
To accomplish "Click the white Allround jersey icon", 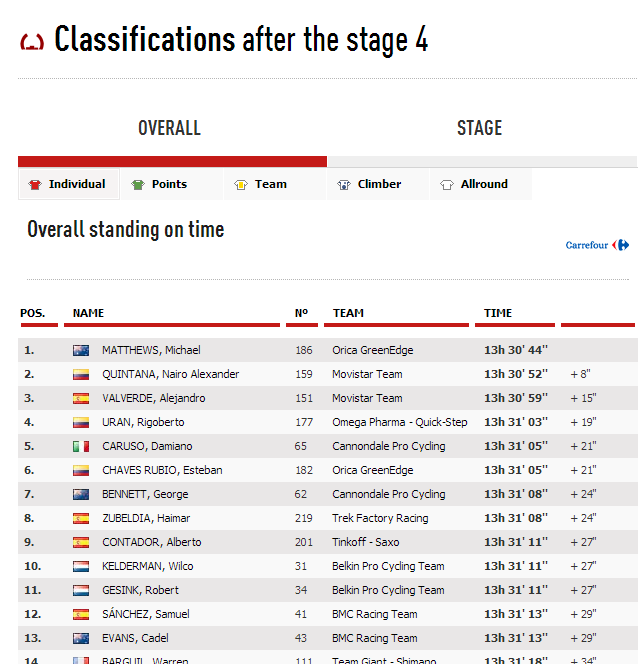I will point(447,185).
